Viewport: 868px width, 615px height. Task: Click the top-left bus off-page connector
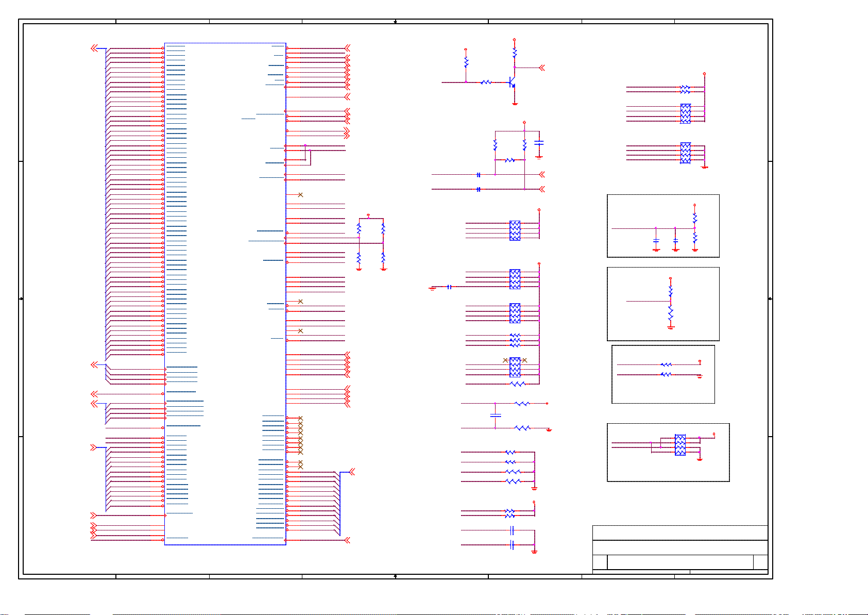94,48
